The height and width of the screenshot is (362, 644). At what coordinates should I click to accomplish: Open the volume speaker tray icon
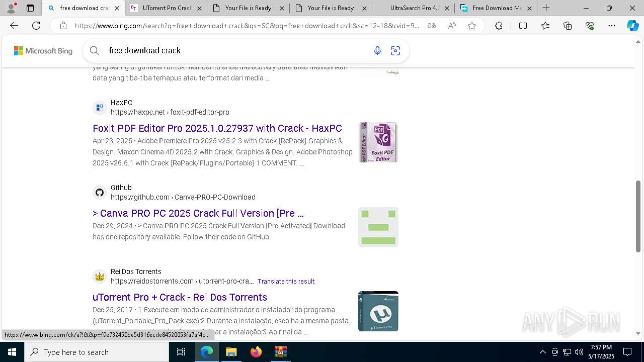tap(579, 352)
